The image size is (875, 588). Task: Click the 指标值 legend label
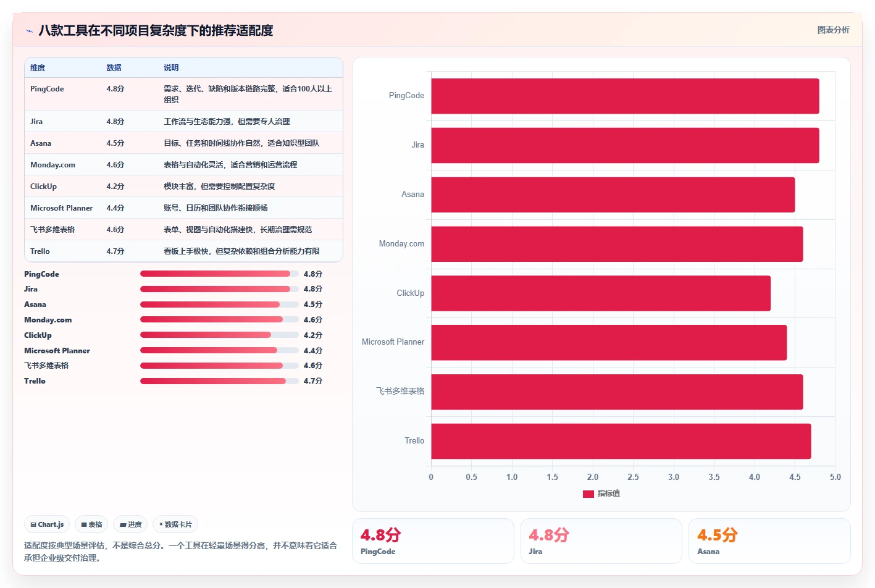point(608,493)
